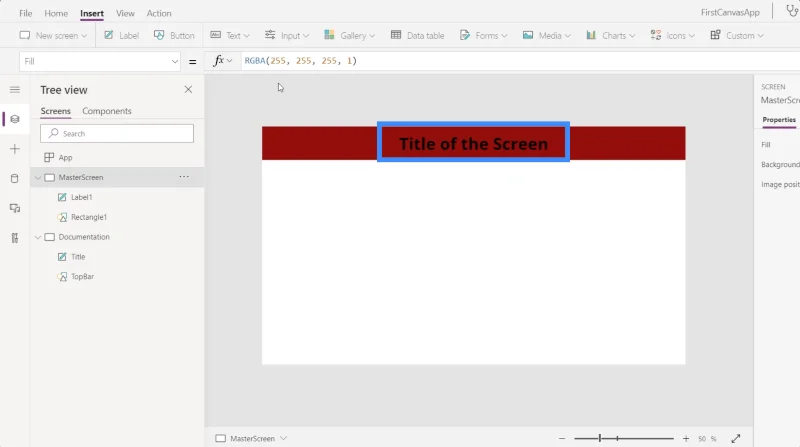Open the Data sources cylinder icon

tap(15, 178)
